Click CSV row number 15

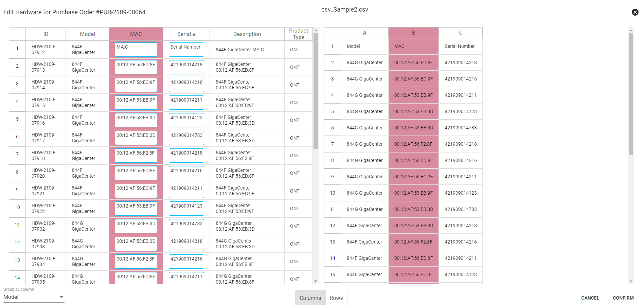tap(333, 274)
